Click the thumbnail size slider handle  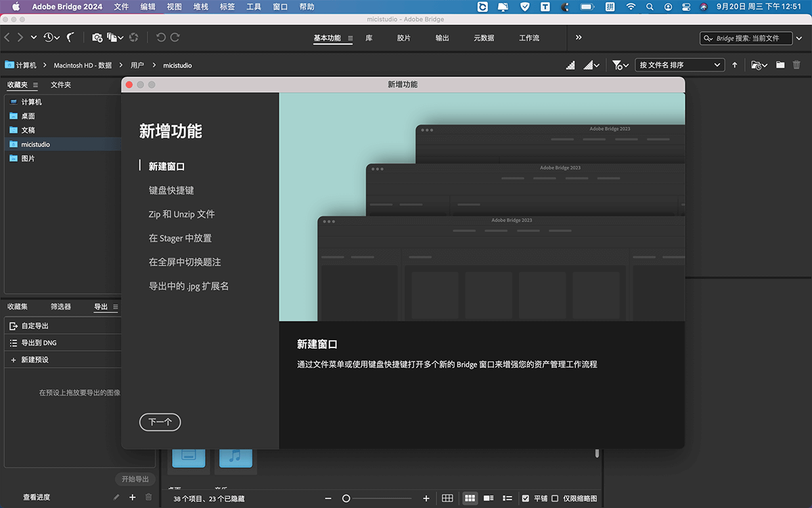coord(346,499)
